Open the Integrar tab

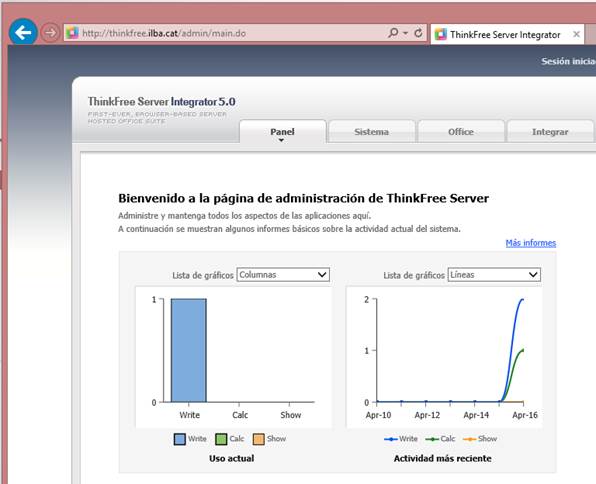pyautogui.click(x=550, y=132)
